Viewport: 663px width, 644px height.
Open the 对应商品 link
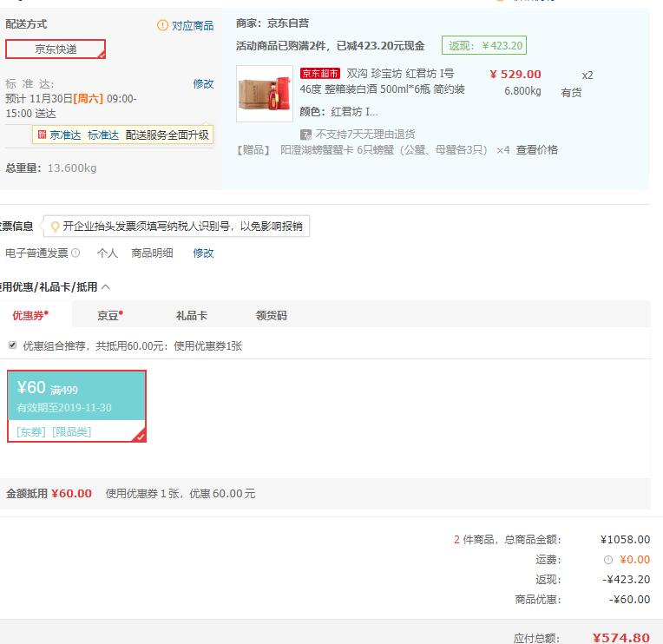click(x=193, y=26)
